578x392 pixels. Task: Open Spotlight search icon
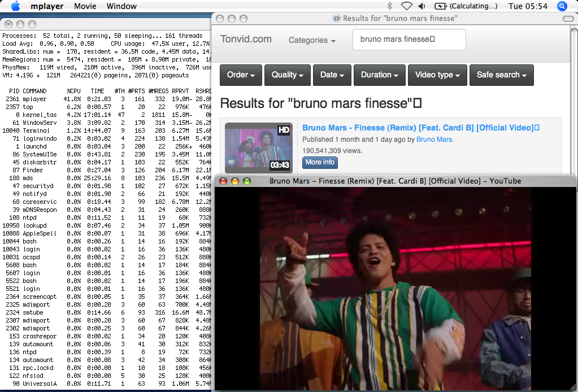(x=562, y=6)
